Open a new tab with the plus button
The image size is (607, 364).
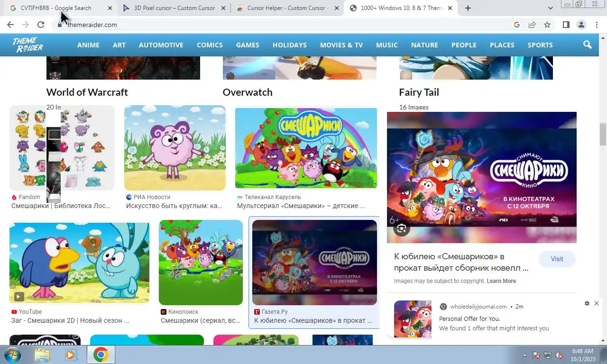coord(468,8)
